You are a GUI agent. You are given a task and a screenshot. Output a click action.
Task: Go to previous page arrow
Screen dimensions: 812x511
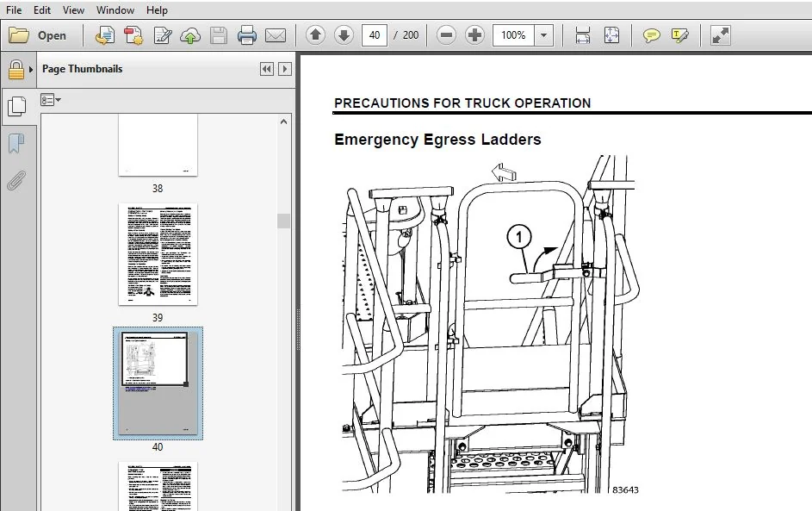point(315,35)
